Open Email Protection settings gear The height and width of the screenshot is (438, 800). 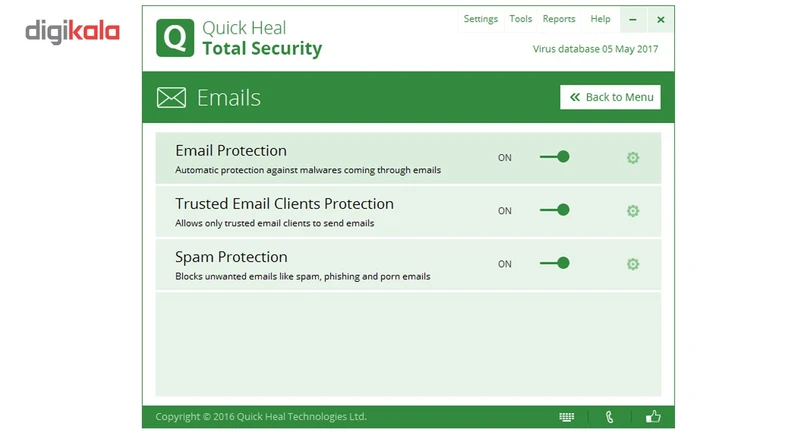click(x=632, y=158)
